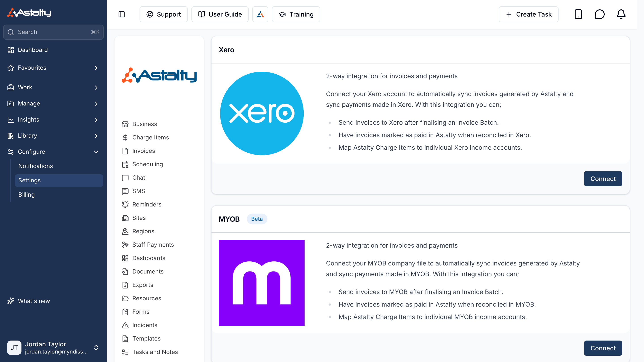Open the Jordan Taylor account switcher

pyautogui.click(x=53, y=347)
